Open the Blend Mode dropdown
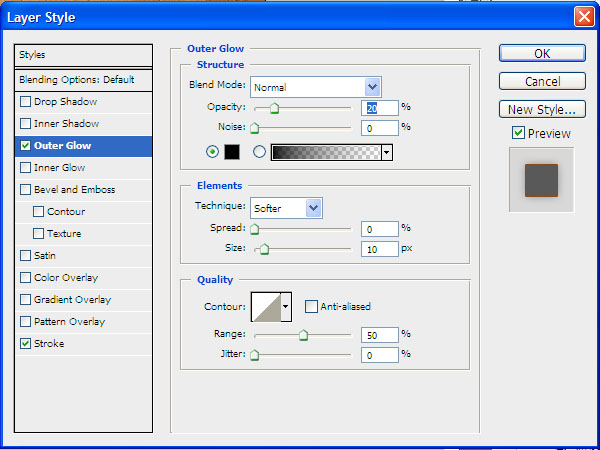Viewport: 600px width, 450px height. point(373,87)
